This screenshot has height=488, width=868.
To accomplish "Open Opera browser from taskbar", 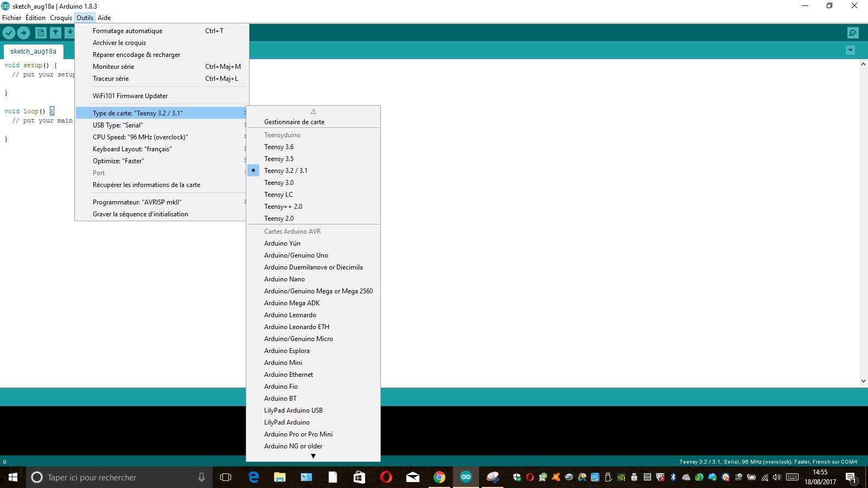I will pos(386,477).
